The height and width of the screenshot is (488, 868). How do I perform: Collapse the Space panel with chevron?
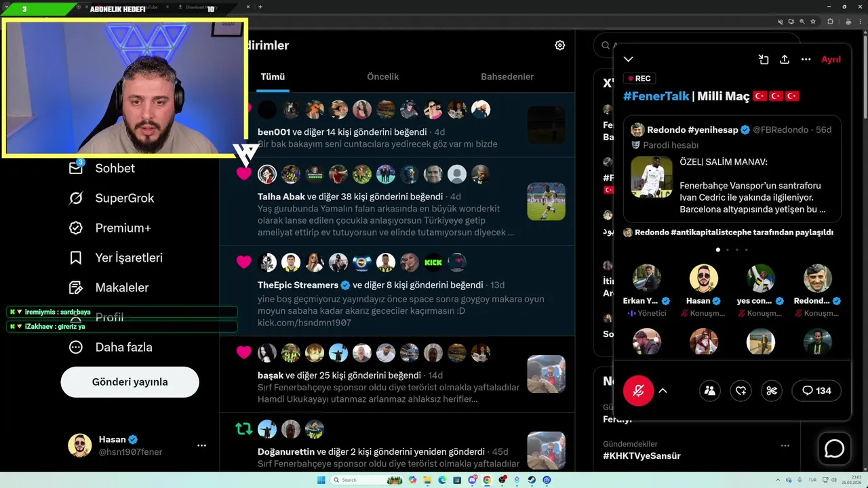[629, 60]
